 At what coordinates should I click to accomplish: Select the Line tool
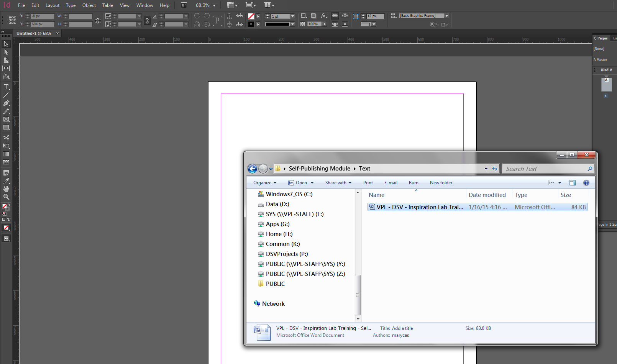click(6, 95)
